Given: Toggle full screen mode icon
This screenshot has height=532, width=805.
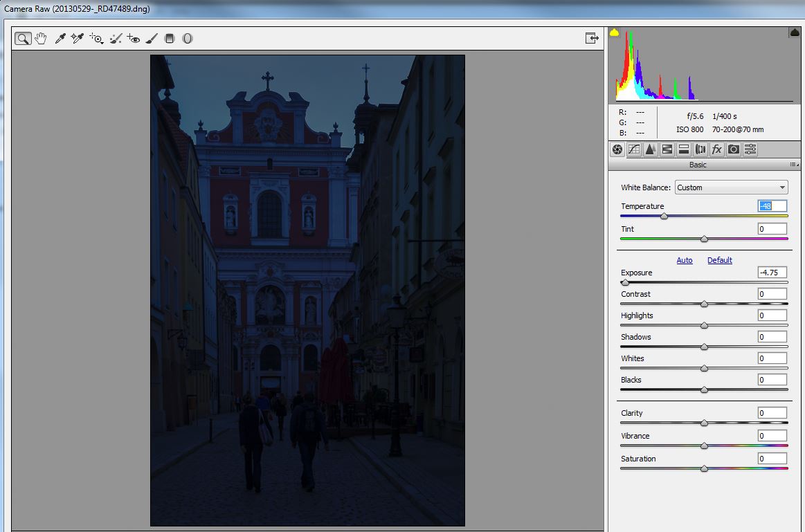Looking at the screenshot, I should [x=591, y=38].
